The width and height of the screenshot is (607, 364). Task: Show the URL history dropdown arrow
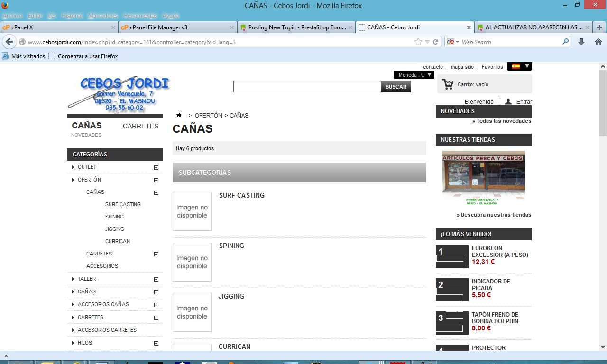click(x=427, y=42)
